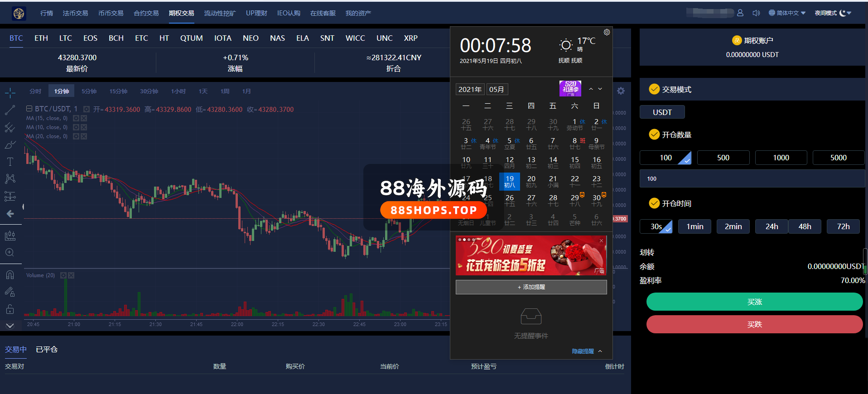Collapse the BTC/USDT legend box
This screenshot has width=868, height=394.
[29, 109]
